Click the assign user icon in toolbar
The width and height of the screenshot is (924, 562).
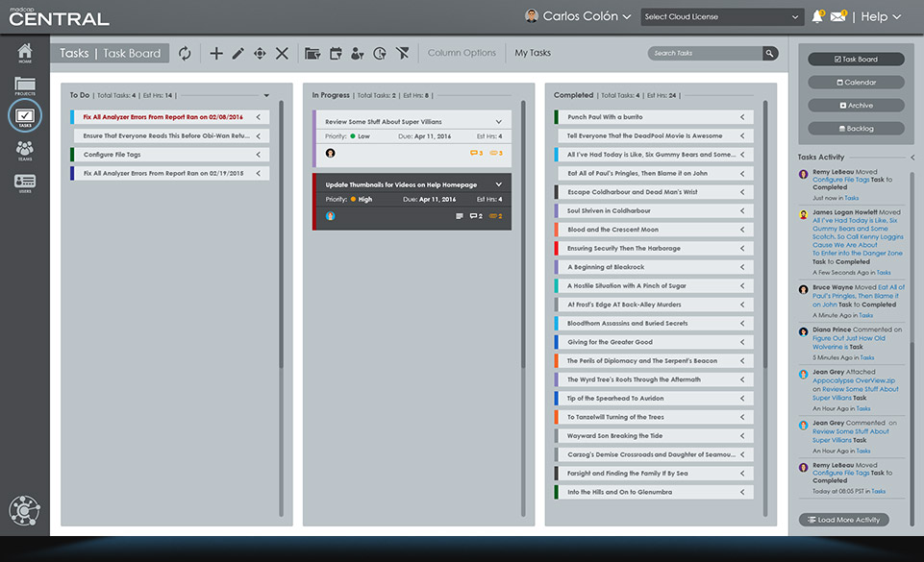[358, 54]
